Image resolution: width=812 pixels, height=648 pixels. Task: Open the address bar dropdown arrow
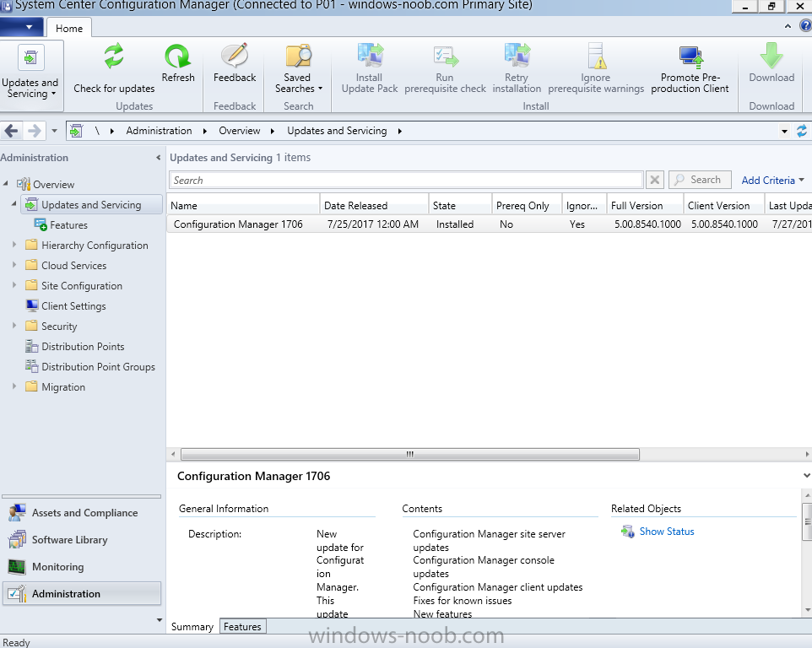(x=784, y=132)
